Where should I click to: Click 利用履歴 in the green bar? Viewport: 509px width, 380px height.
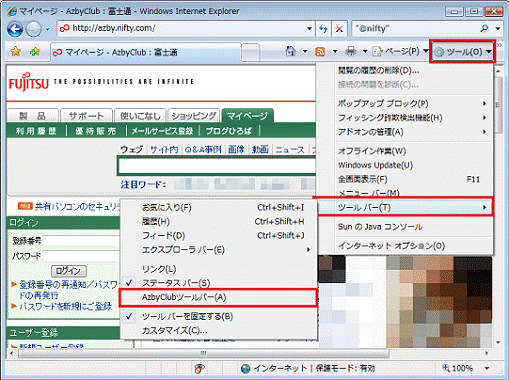click(x=36, y=131)
